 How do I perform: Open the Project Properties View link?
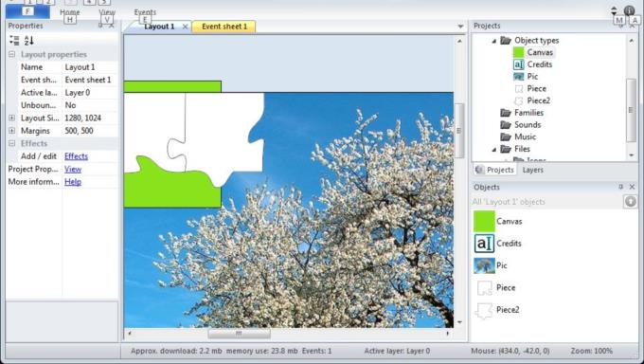pyautogui.click(x=73, y=169)
